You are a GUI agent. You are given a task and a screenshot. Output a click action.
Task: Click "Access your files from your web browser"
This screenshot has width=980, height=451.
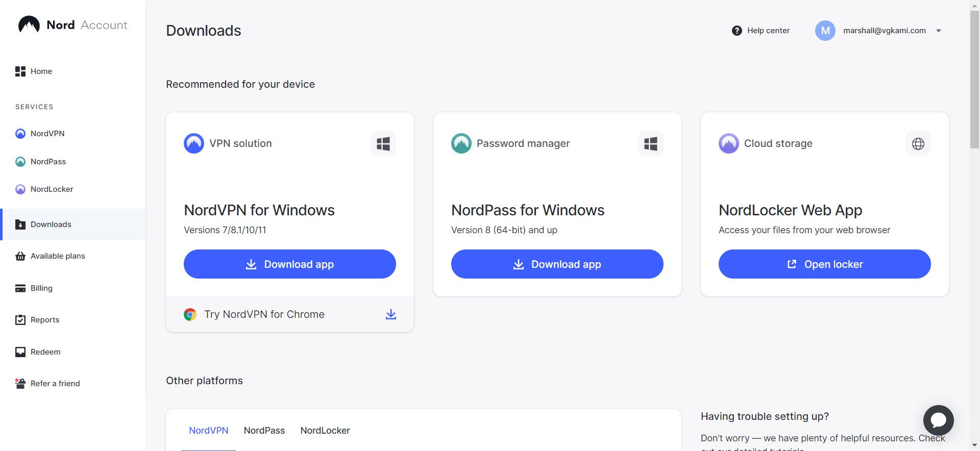pyautogui.click(x=804, y=230)
